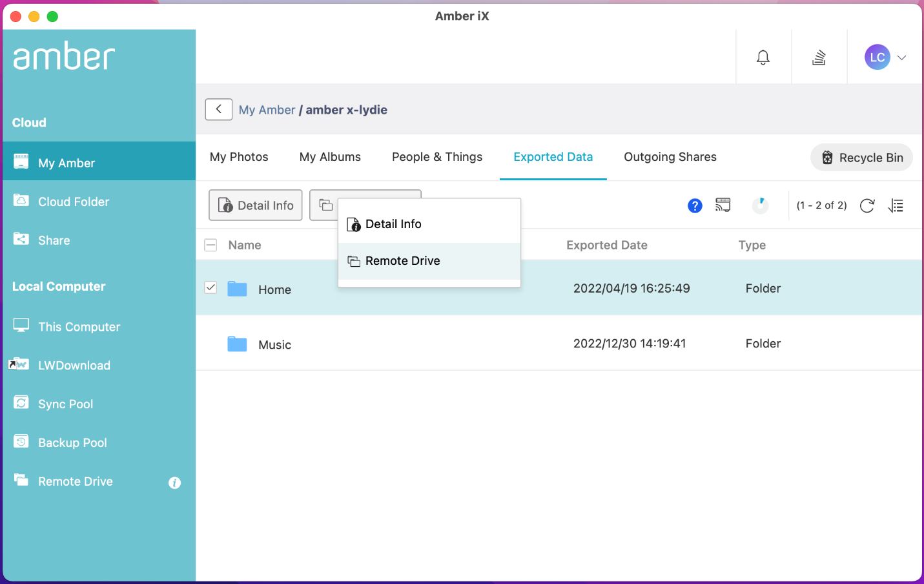Open Cloud Folder in the sidebar
Image resolution: width=924 pixels, height=584 pixels.
[x=99, y=201]
